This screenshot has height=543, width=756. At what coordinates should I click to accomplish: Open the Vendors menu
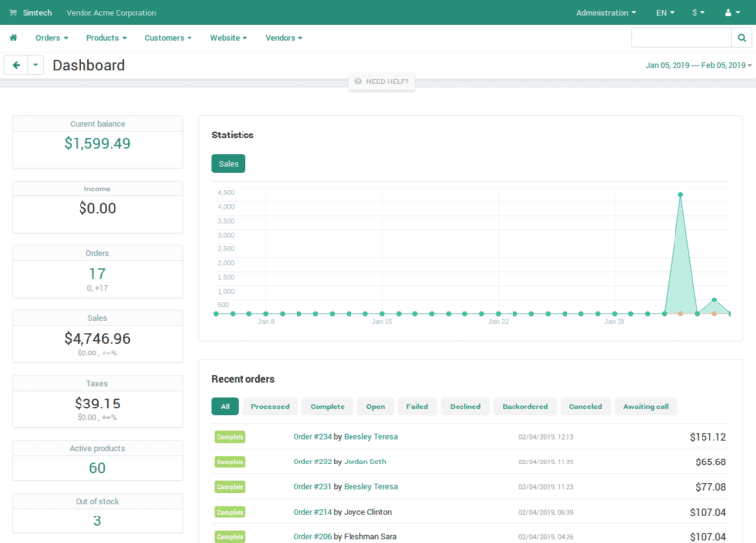click(284, 38)
